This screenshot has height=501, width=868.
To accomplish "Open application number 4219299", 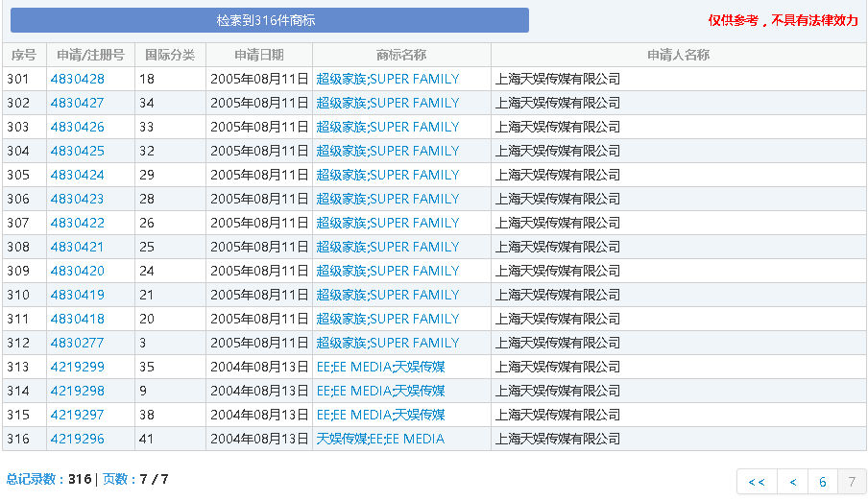I will [x=78, y=367].
